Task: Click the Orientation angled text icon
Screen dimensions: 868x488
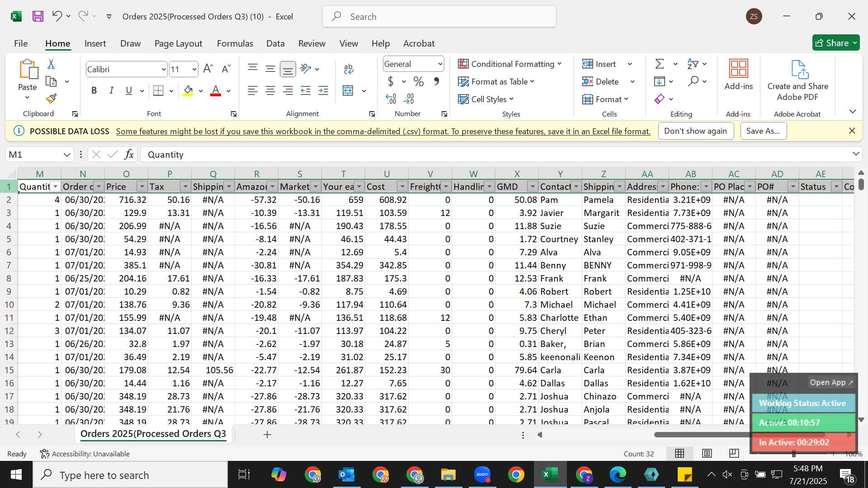Action: (x=306, y=69)
